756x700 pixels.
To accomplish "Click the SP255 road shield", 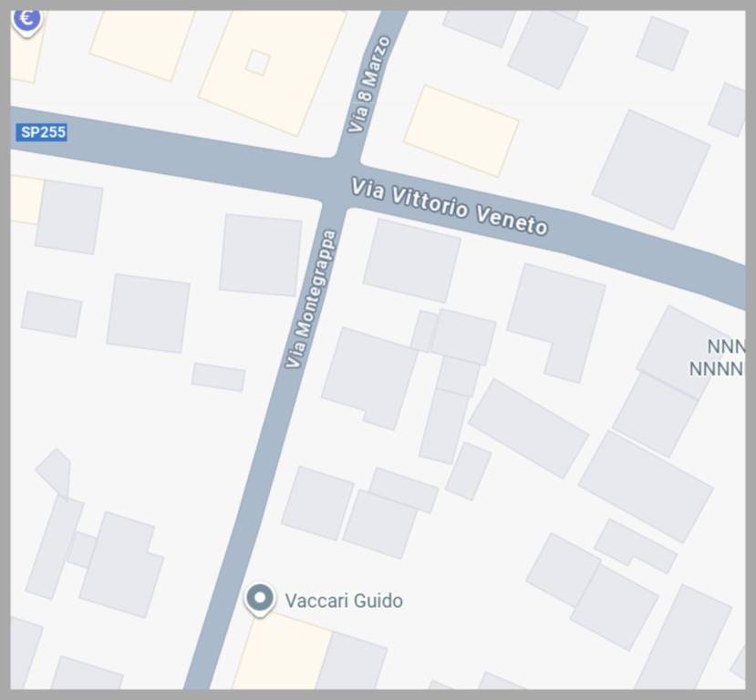I will (41, 132).
